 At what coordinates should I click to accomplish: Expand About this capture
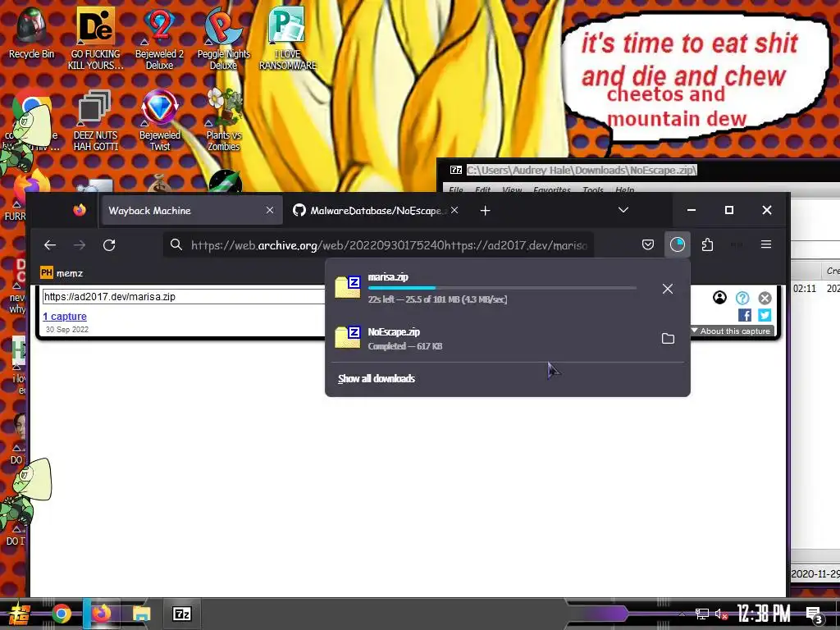click(731, 331)
